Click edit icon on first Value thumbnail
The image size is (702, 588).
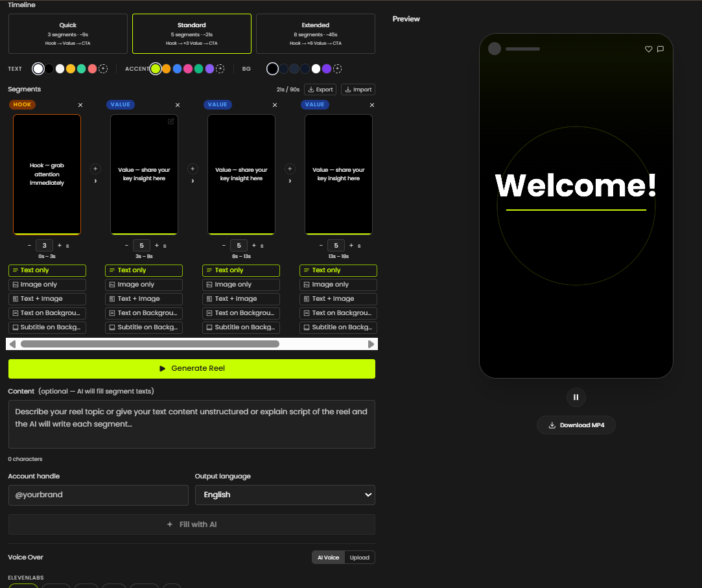coord(171,121)
